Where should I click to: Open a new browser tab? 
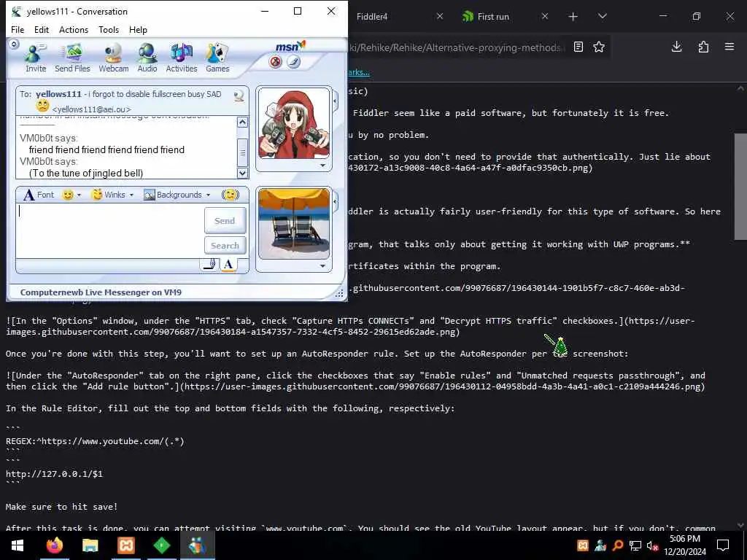573,17
